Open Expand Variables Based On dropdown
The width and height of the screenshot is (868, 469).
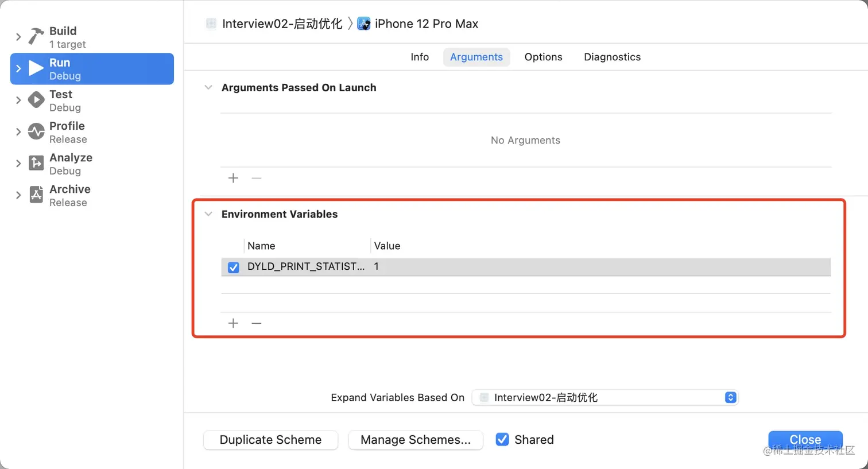click(605, 397)
